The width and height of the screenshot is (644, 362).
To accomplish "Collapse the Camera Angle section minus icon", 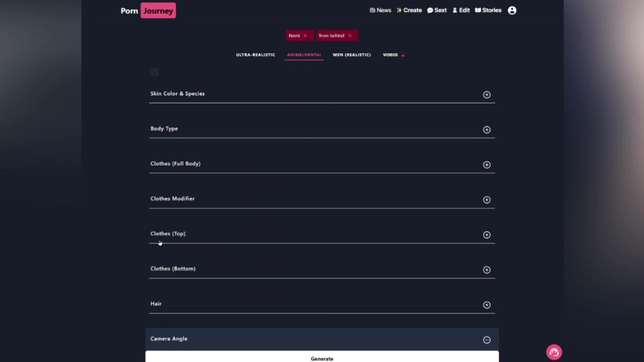I will pyautogui.click(x=487, y=340).
